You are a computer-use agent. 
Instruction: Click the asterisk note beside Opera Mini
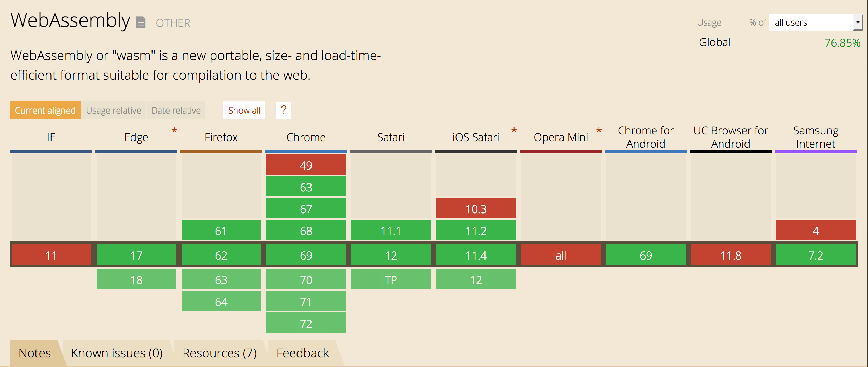click(x=599, y=131)
